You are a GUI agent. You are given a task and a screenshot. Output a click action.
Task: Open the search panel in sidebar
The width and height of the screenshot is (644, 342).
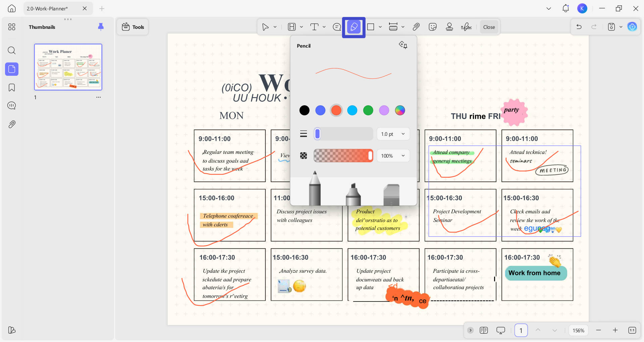12,51
